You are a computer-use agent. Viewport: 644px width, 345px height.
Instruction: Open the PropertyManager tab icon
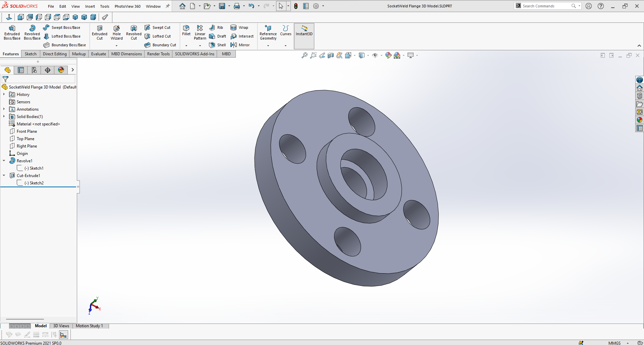(21, 70)
